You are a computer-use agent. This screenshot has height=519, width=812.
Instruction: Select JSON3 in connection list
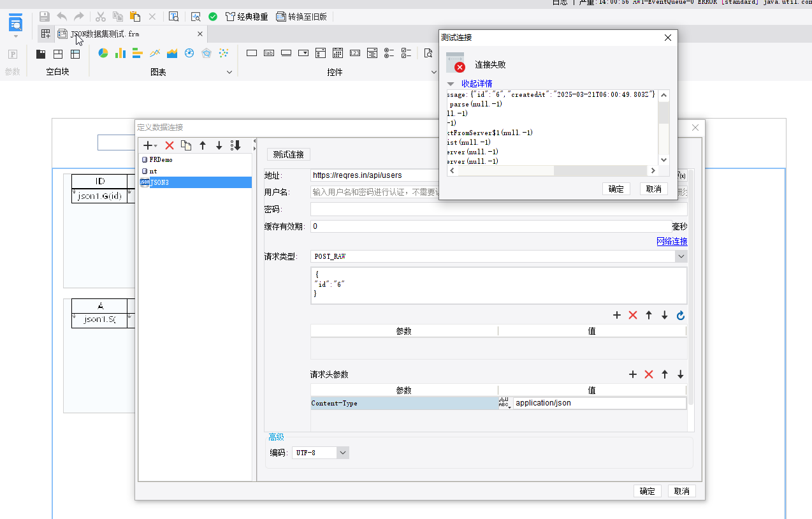[x=196, y=182]
